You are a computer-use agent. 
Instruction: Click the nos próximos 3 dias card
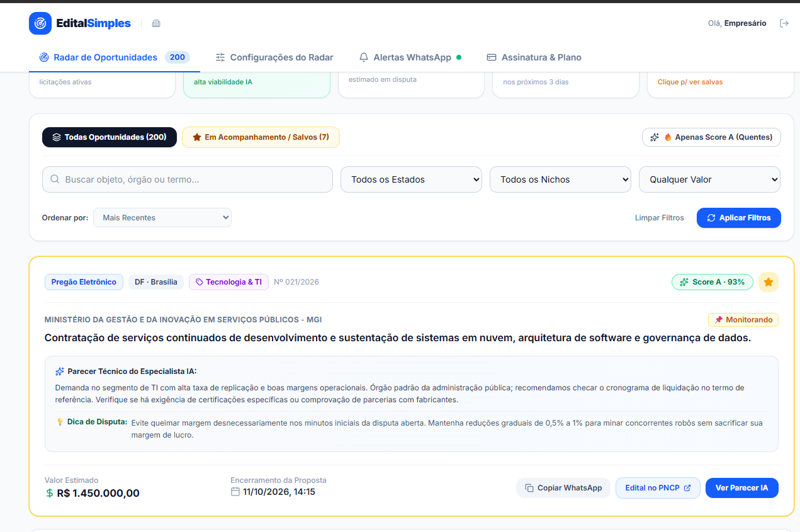pos(566,85)
